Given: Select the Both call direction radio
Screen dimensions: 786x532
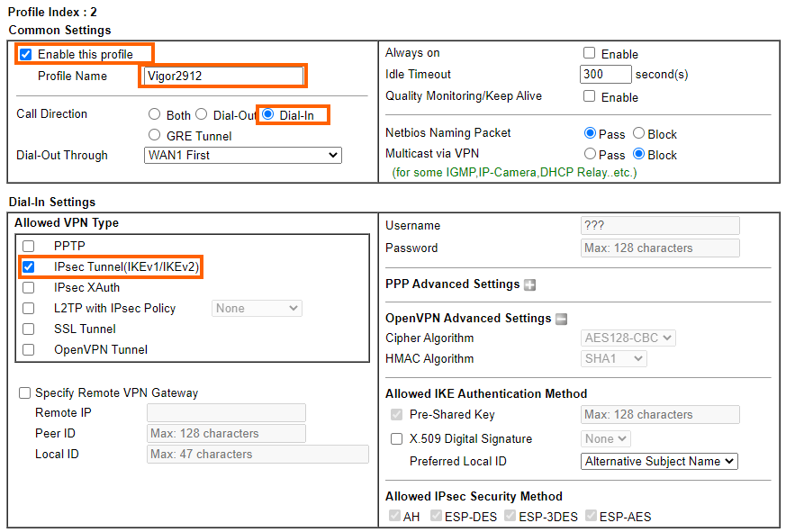Looking at the screenshot, I should click(x=154, y=114).
